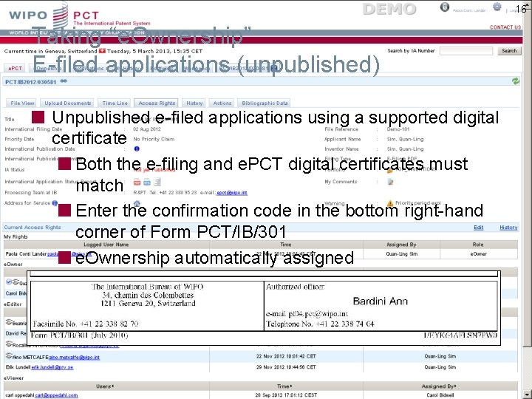532x399 pixels.
Task: Click the user token icon near DEMO
Action: click(445, 7)
